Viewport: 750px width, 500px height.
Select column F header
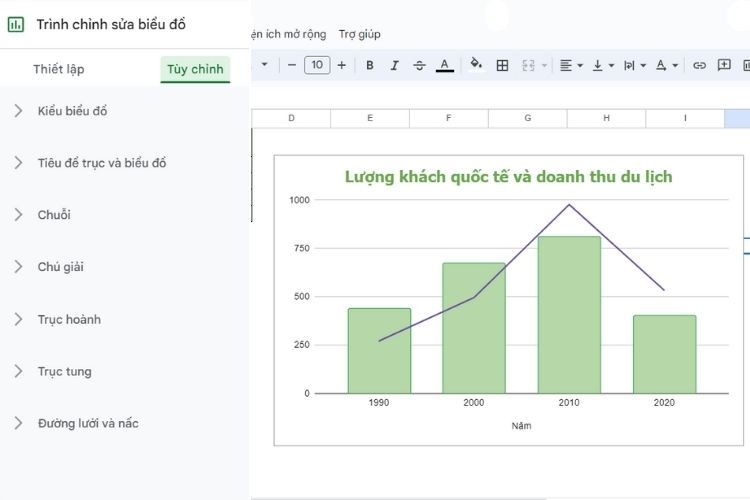(x=449, y=118)
